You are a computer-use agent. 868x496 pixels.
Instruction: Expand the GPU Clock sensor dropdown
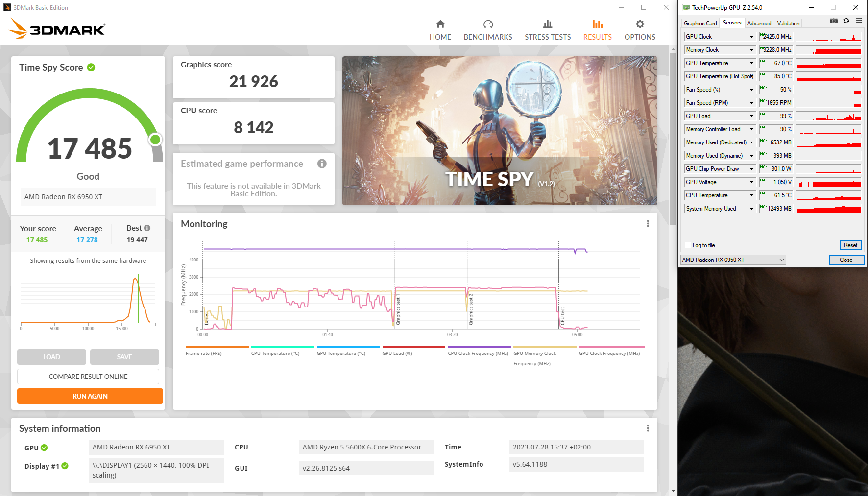coord(751,37)
